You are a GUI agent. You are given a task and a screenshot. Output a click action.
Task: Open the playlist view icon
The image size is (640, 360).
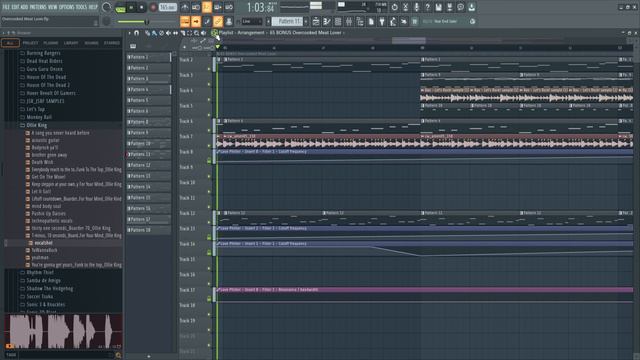[x=316, y=21]
